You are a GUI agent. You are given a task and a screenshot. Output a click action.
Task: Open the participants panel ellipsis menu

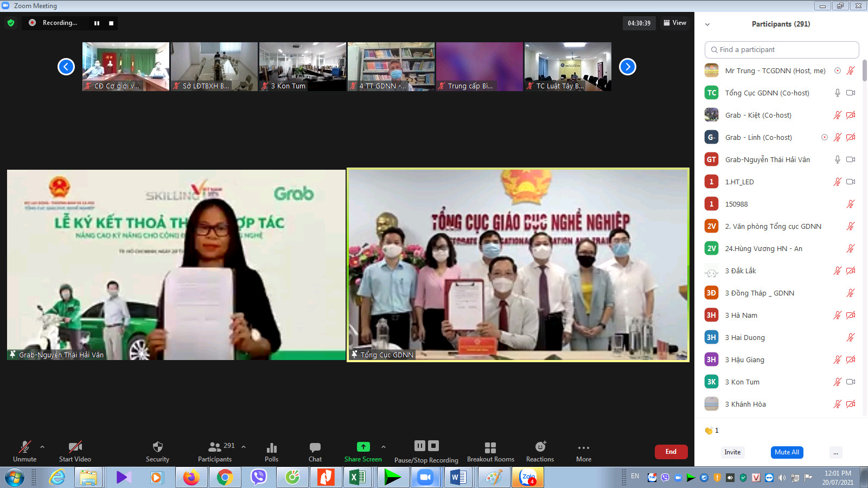[836, 452]
